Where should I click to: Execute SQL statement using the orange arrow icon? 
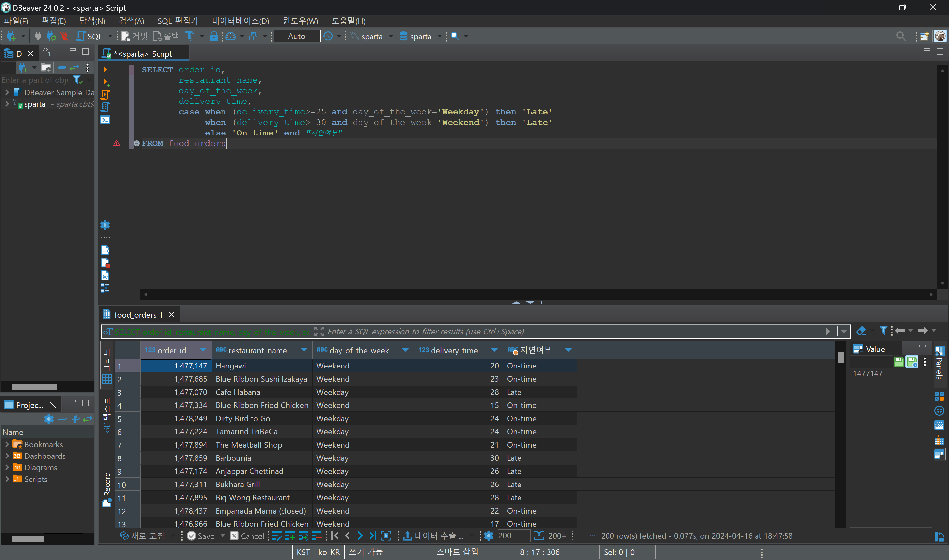pos(105,69)
